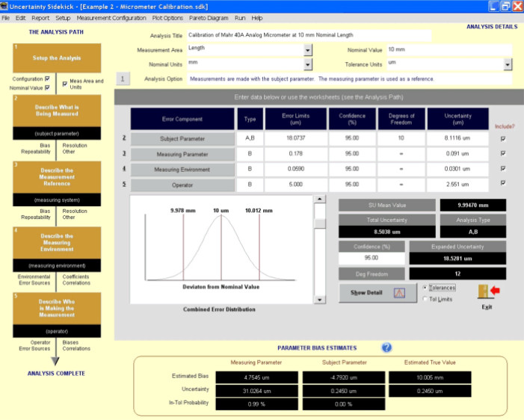Click the Measuring Environment error limits 0.0590
Viewport: 524px width, 420px height.
point(296,169)
